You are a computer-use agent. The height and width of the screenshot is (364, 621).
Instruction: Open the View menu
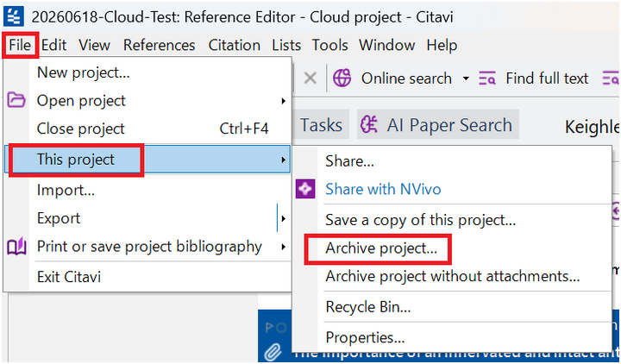[94, 45]
